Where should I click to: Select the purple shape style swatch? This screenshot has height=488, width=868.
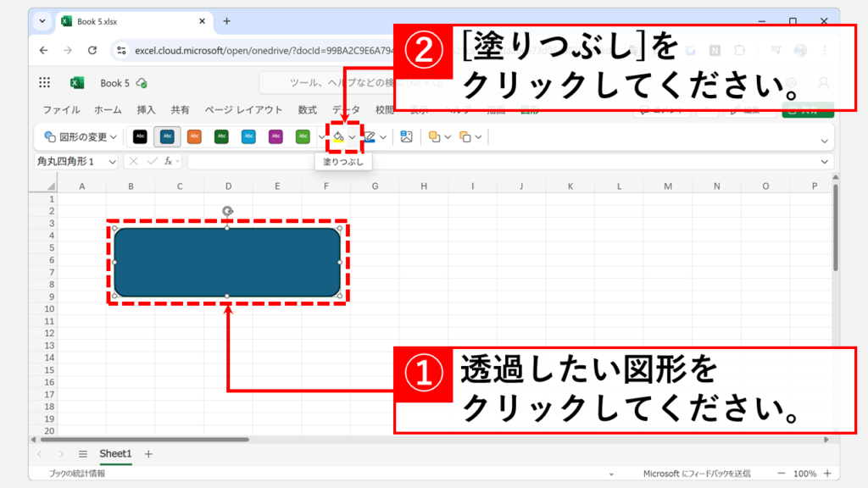tap(275, 136)
